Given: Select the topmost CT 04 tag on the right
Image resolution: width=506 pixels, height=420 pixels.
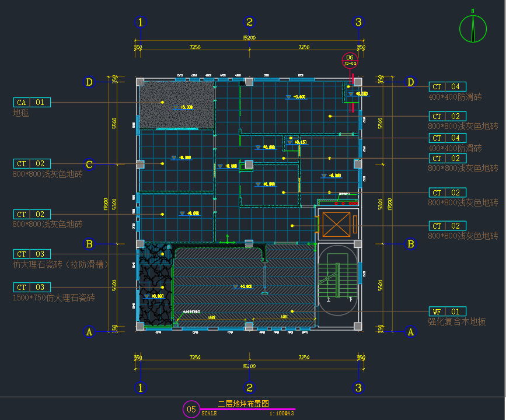Looking at the screenshot, I should click(447, 86).
